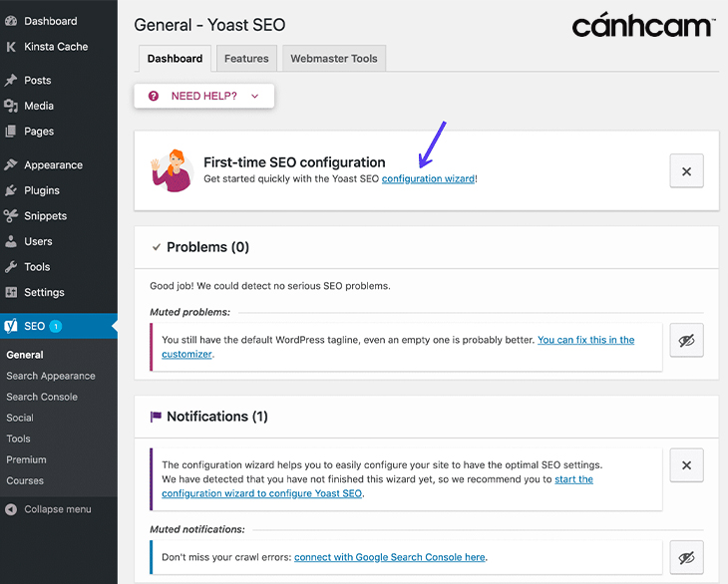Click the Kinsta Cache K icon
The image size is (728, 584).
[x=11, y=47]
